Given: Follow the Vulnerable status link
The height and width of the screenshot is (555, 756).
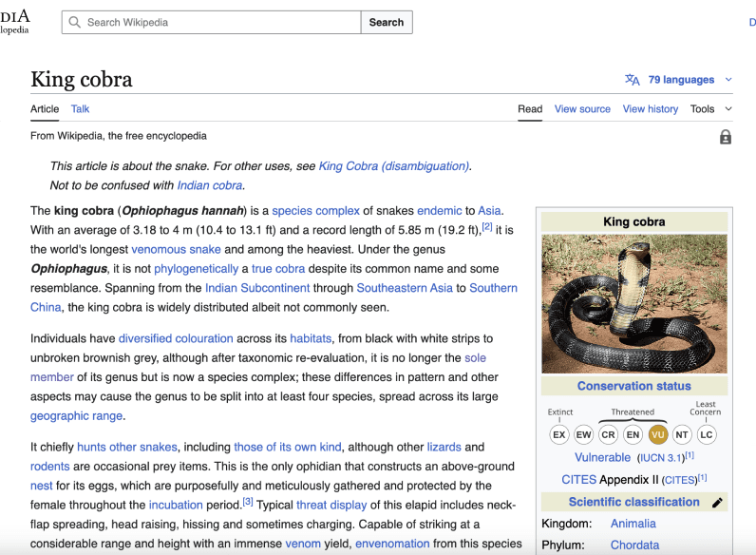Looking at the screenshot, I should pos(602,457).
